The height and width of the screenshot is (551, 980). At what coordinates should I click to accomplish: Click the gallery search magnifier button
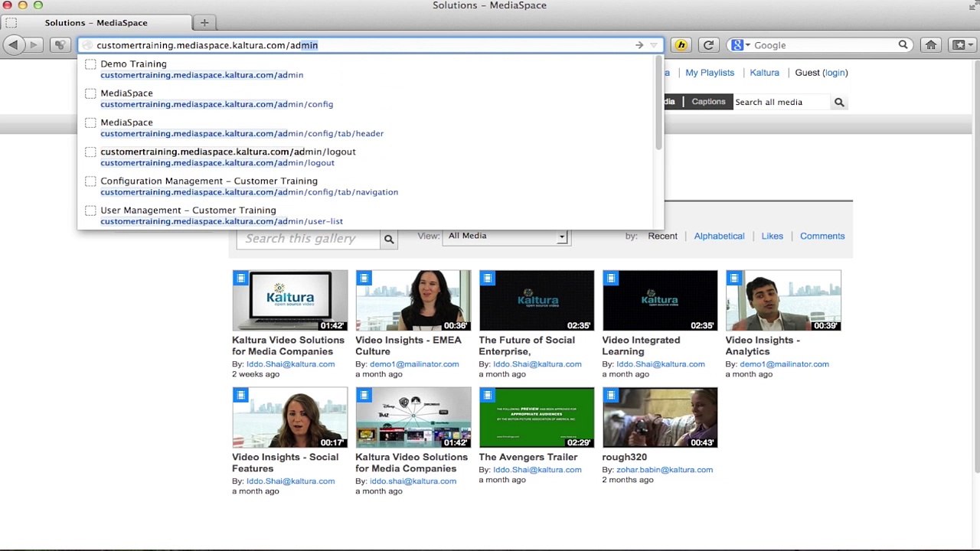[x=389, y=239]
